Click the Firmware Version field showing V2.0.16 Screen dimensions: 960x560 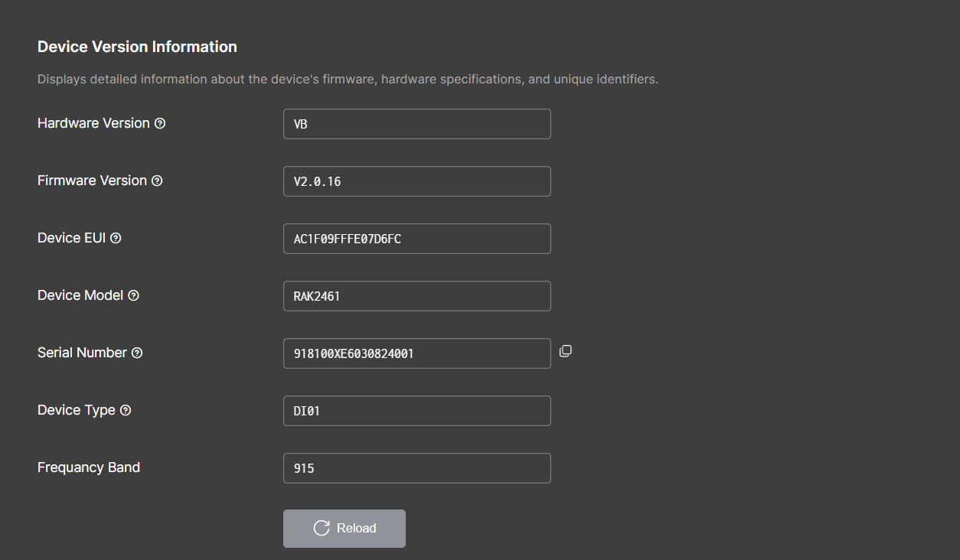[416, 181]
